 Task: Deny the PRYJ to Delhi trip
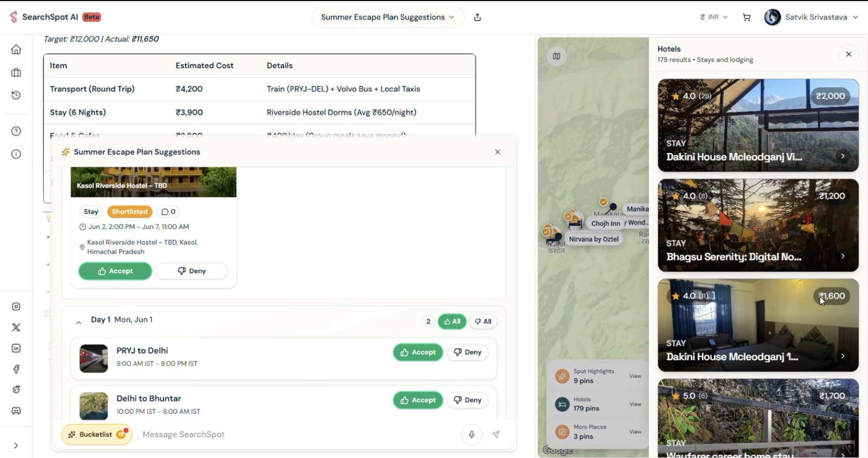pos(467,353)
